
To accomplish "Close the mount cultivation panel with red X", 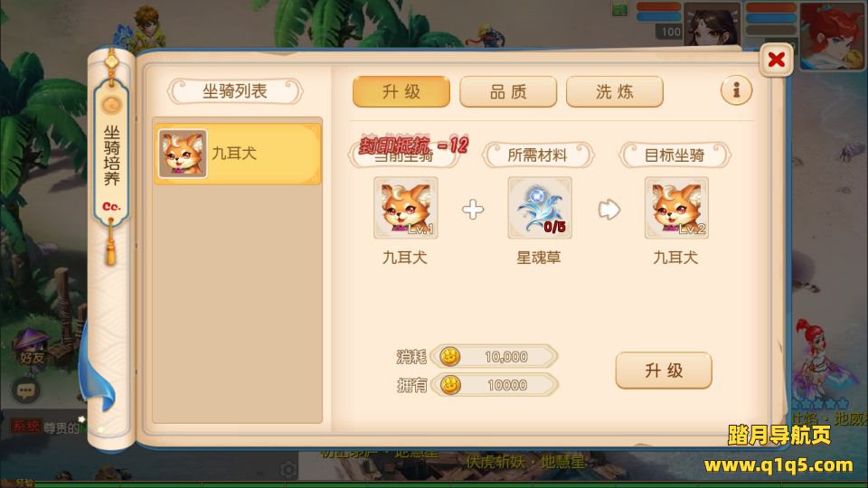I will pos(776,60).
